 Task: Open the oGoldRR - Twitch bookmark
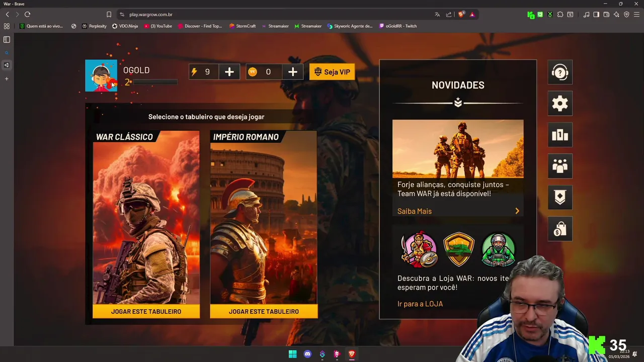(398, 26)
